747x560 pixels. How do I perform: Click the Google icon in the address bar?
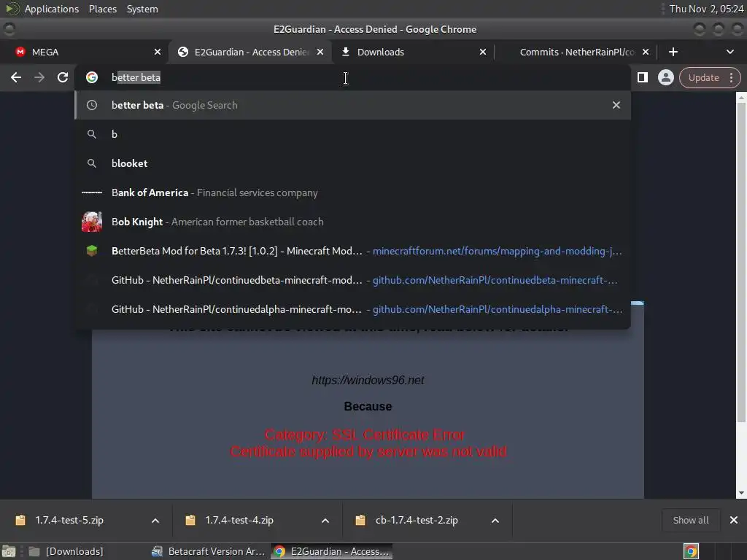tap(92, 77)
